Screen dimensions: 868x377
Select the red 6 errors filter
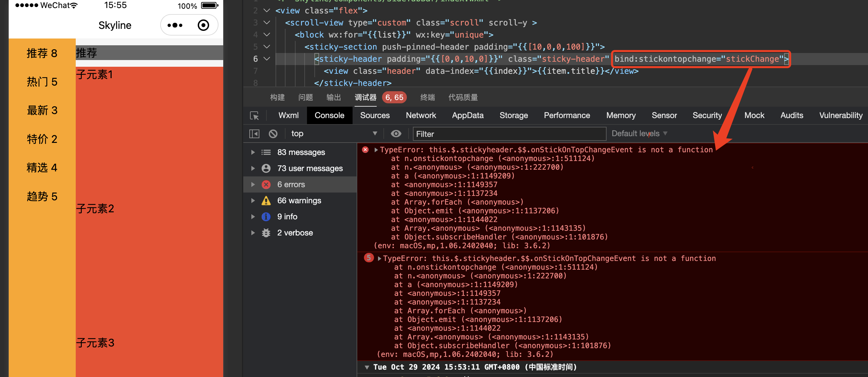point(291,184)
